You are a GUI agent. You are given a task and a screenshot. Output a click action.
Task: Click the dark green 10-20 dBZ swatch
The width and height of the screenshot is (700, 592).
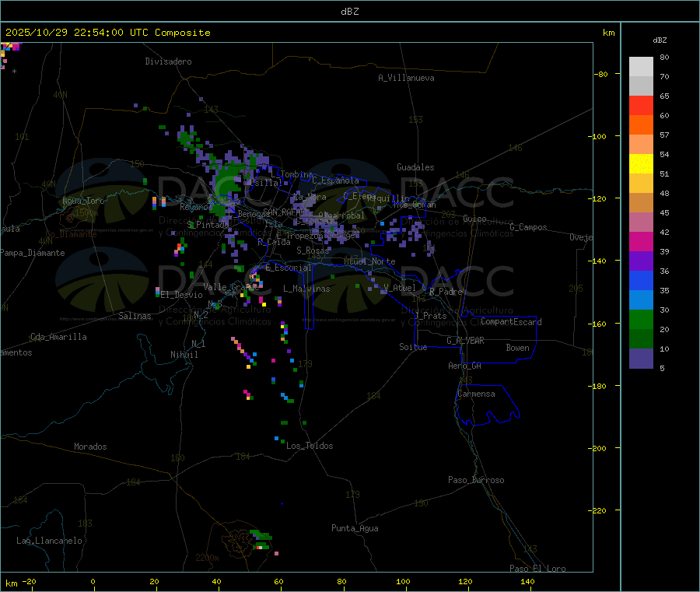[641, 339]
